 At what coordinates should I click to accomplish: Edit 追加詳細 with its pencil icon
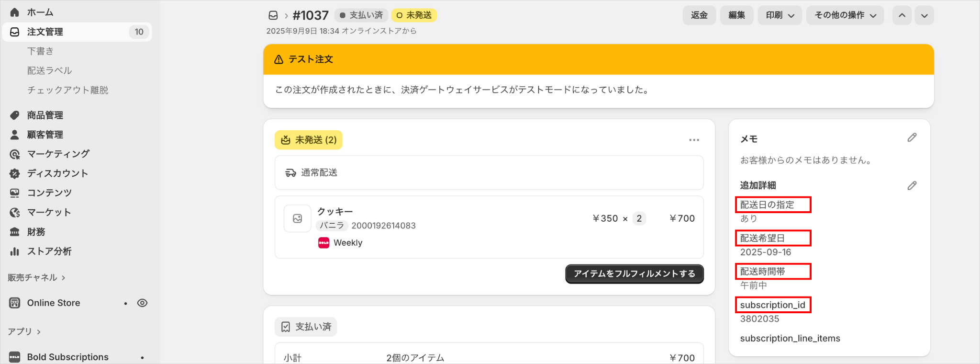pos(912,186)
